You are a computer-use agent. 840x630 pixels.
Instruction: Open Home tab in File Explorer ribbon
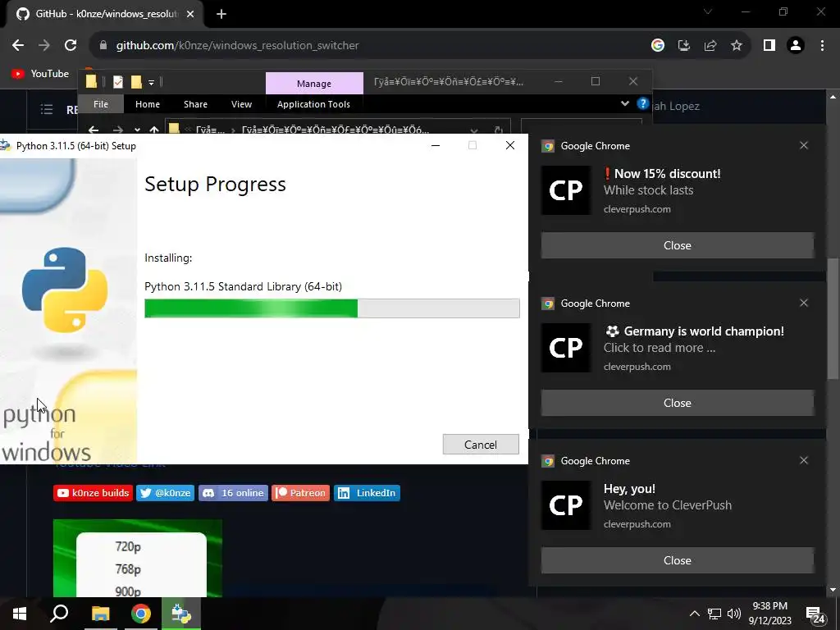pos(148,104)
